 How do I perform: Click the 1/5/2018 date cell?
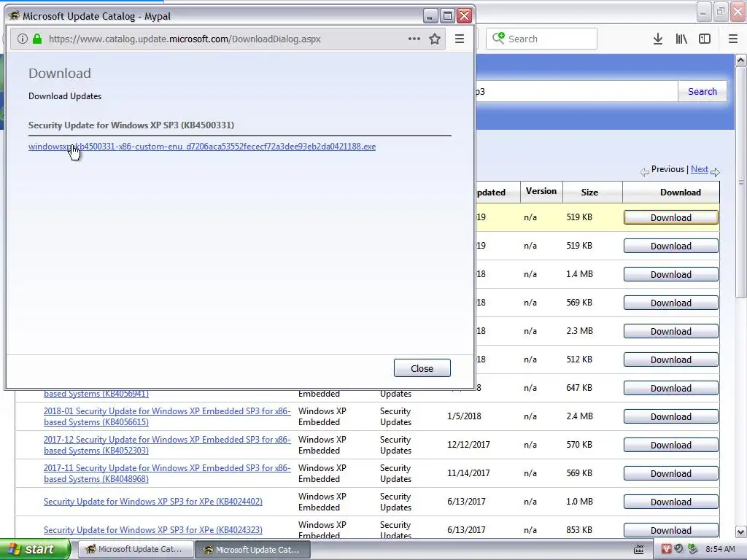click(464, 416)
